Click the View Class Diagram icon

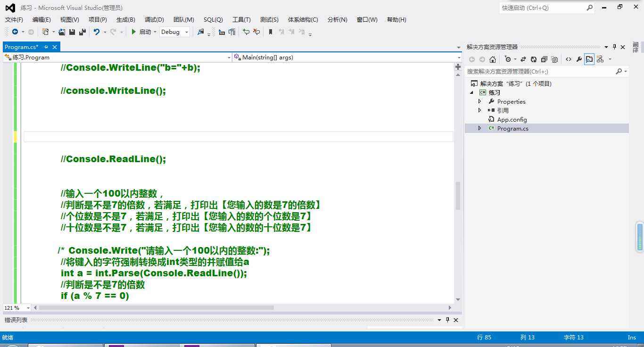[600, 59]
